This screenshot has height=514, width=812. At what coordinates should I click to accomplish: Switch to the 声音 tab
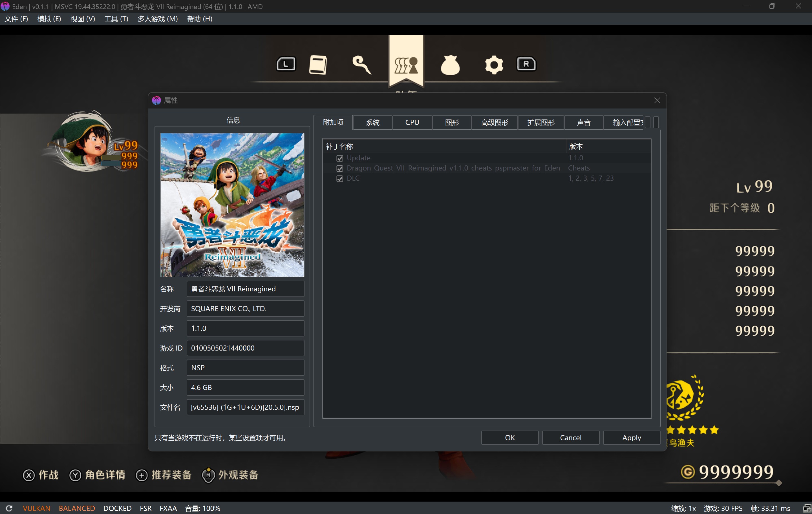[583, 122]
